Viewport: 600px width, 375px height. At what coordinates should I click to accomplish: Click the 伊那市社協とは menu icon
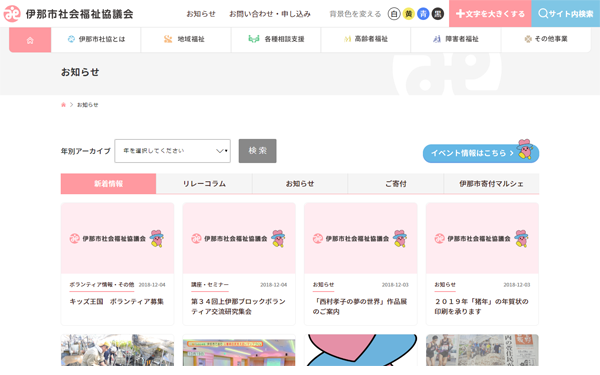tap(71, 39)
